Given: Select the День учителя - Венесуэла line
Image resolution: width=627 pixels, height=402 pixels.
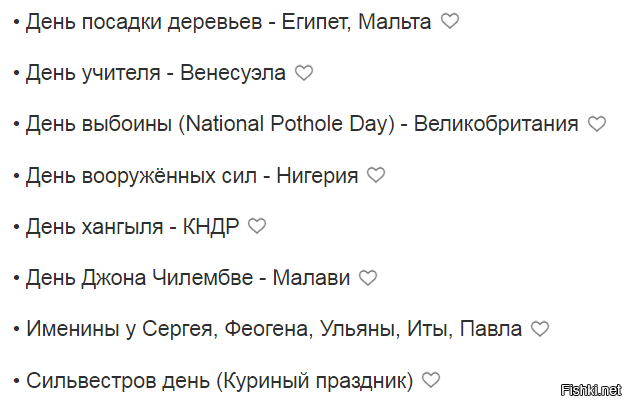Looking at the screenshot, I should (x=156, y=73).
